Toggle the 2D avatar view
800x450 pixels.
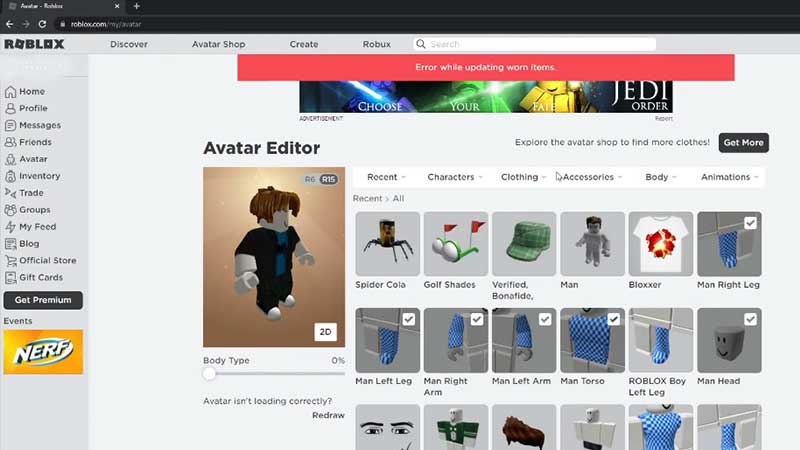[x=326, y=332]
